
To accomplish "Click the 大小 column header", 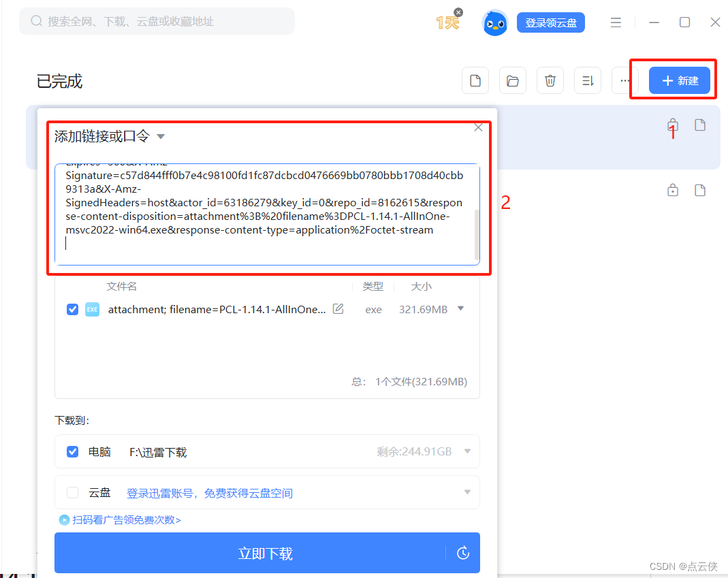I will 421,287.
